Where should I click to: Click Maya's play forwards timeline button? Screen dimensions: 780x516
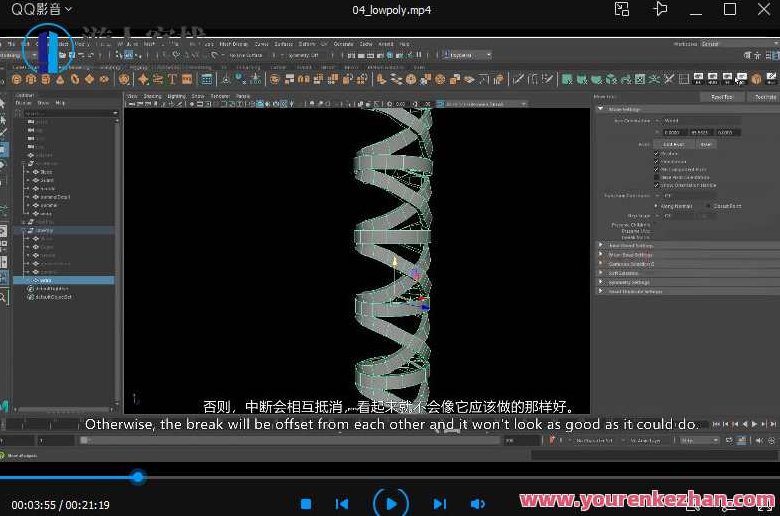coord(754,424)
